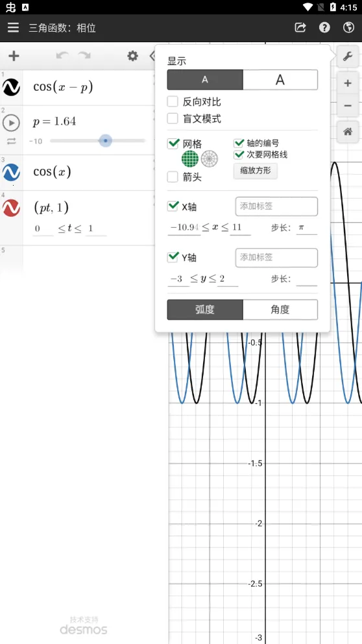Image resolution: width=362 pixels, height=644 pixels.
Task: Select the cos(x) expression
Action: [x=52, y=171]
